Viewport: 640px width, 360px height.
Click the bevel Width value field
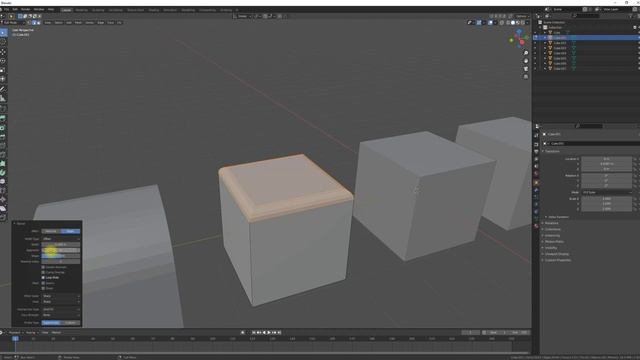point(61,244)
